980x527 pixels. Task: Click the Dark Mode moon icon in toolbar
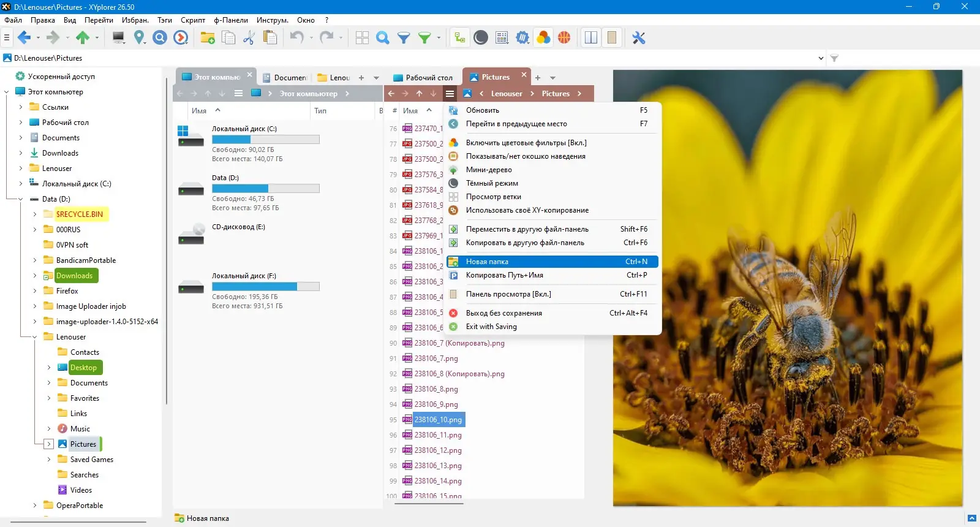pos(481,38)
